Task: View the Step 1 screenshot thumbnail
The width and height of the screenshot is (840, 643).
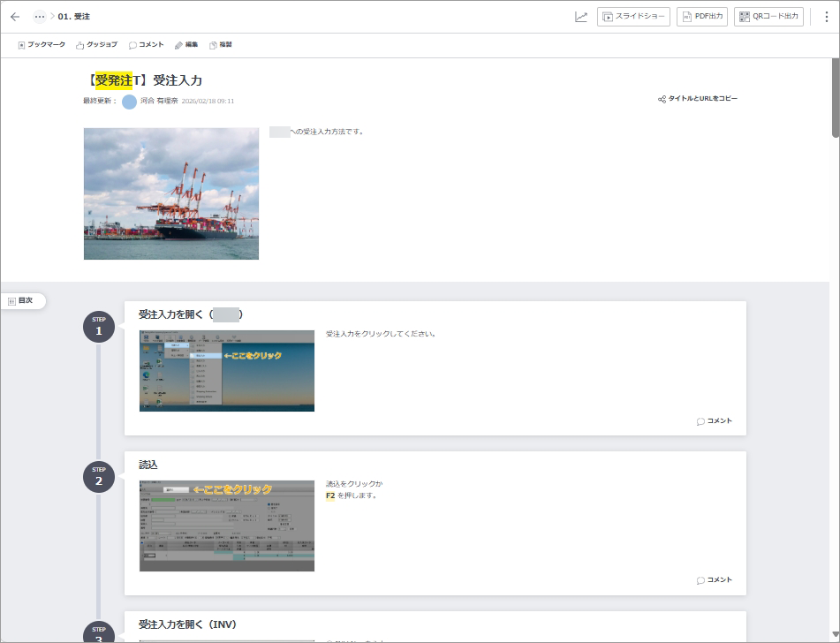Action: tap(227, 371)
